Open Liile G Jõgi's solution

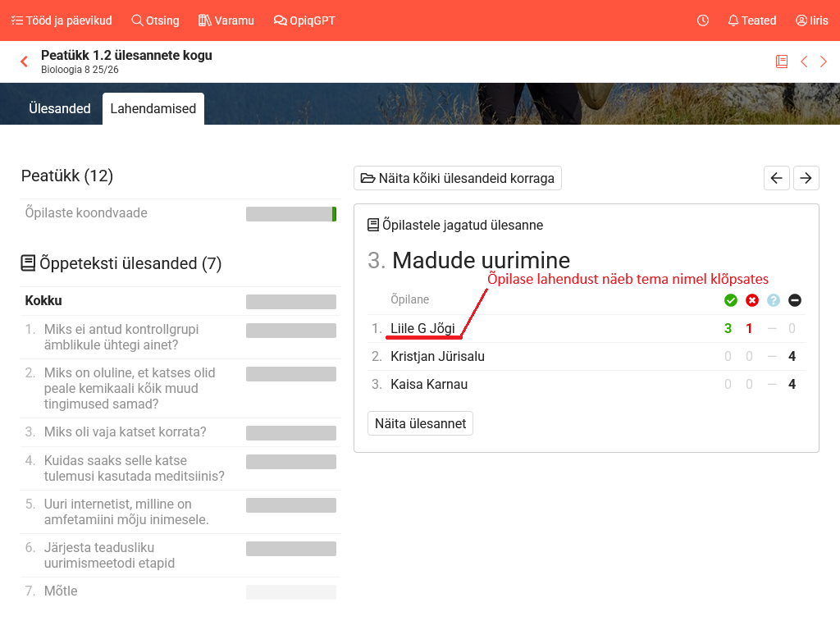(422, 329)
